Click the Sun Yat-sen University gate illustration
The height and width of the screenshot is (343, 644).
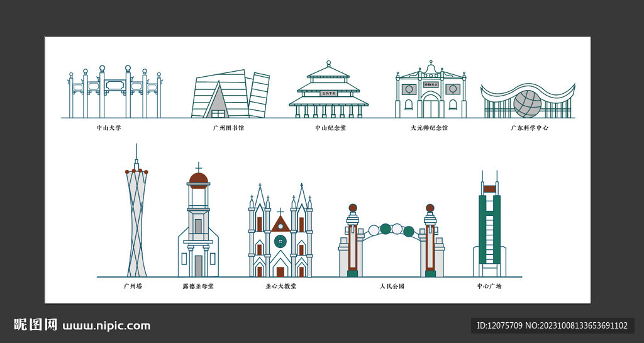(115, 92)
